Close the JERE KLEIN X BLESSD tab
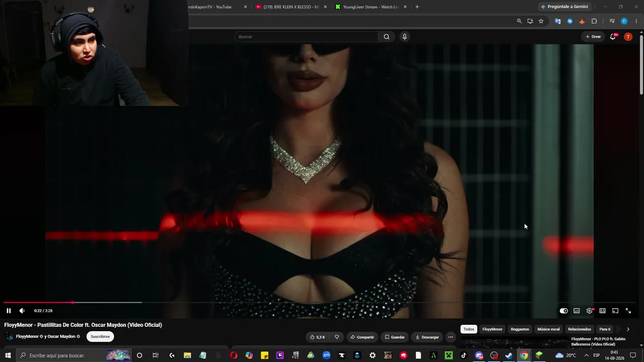This screenshot has height=362, width=644. pos(325,7)
